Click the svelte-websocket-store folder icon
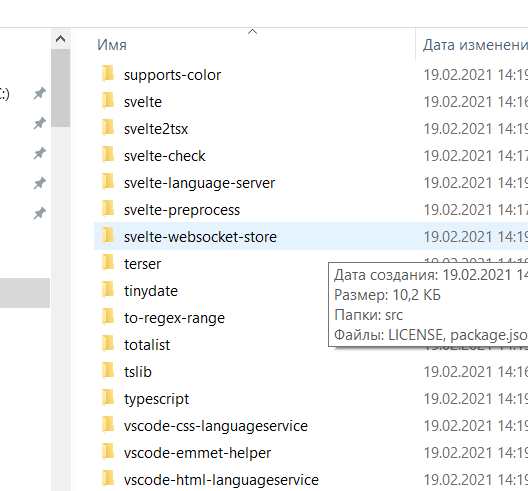The width and height of the screenshot is (528, 491). [x=108, y=236]
